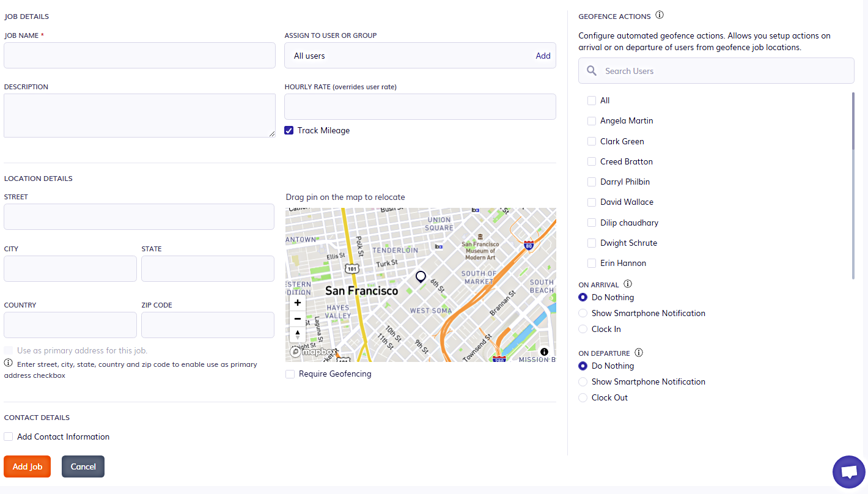The image size is (868, 494).
Task: Click the City input field
Action: [x=70, y=268]
